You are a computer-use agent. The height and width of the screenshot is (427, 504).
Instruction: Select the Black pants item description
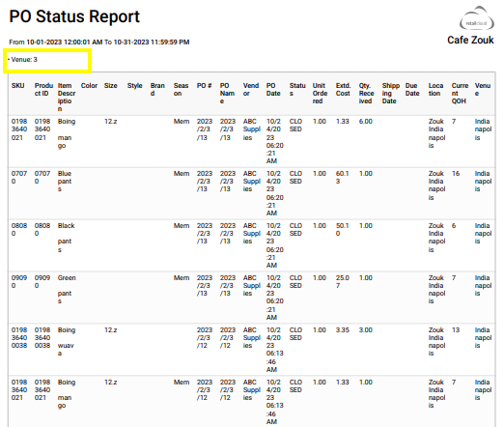pos(66,238)
